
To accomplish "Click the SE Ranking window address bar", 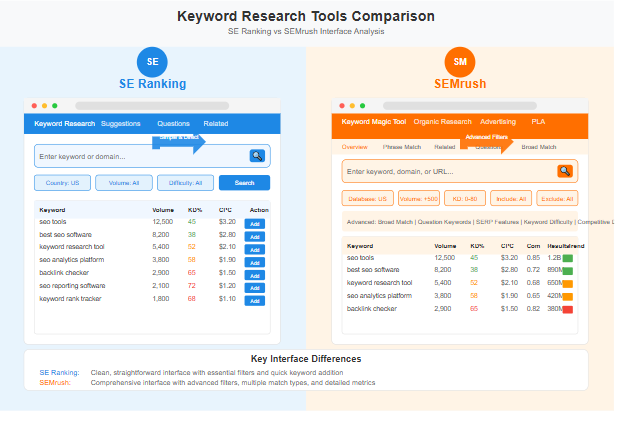I will (152, 106).
